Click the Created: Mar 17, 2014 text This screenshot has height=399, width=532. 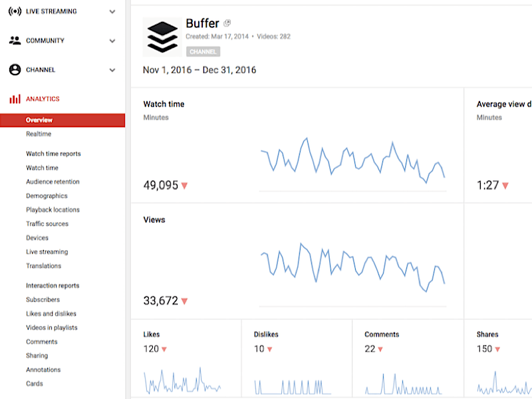217,37
